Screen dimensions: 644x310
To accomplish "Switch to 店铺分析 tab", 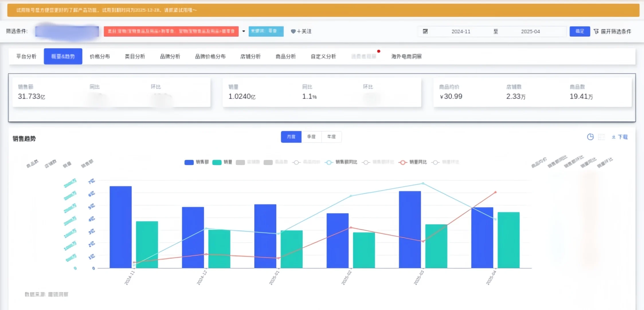I will (250, 56).
